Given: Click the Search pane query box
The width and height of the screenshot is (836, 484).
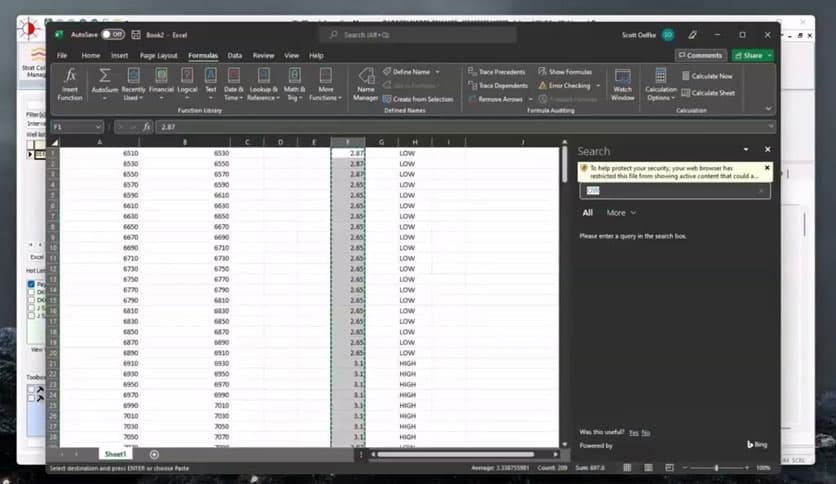Looking at the screenshot, I should click(x=674, y=191).
